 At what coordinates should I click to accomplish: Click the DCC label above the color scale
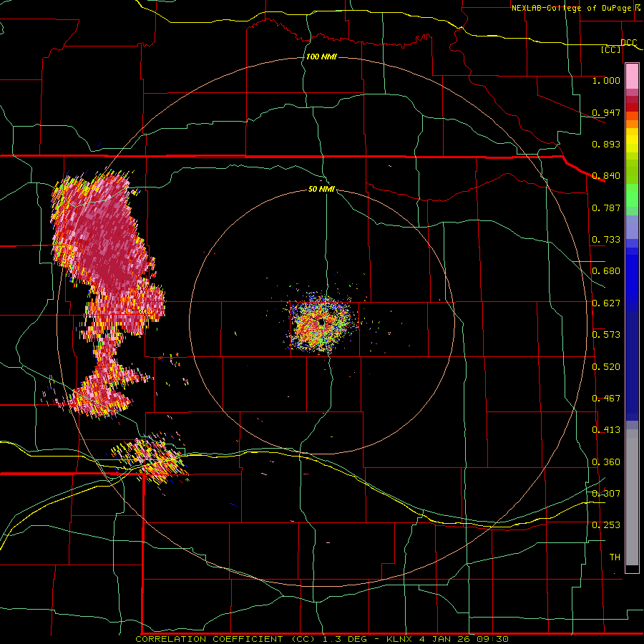pos(629,43)
